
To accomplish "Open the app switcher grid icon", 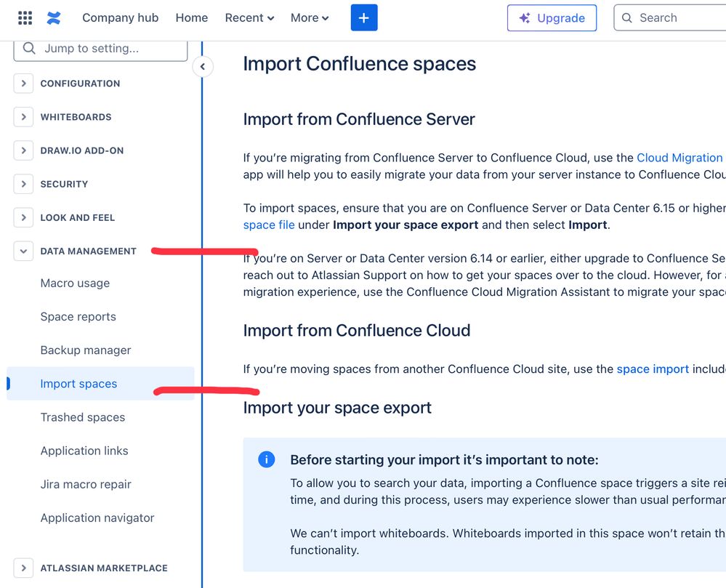I will [x=25, y=18].
